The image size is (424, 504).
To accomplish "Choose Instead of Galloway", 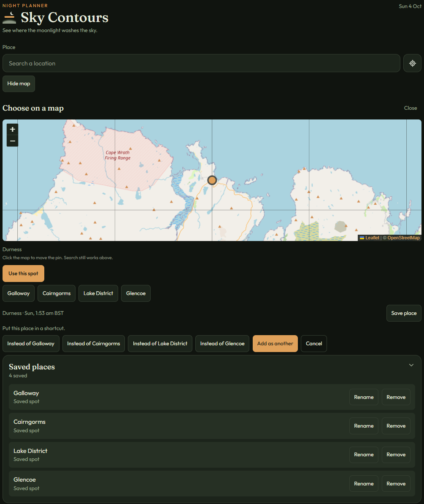I will point(31,344).
